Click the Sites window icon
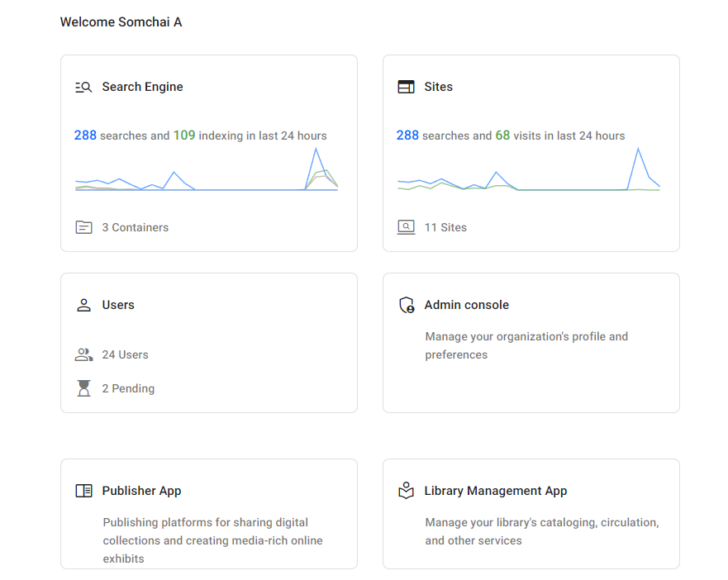Screen dimensions: 728x580 pos(406,87)
